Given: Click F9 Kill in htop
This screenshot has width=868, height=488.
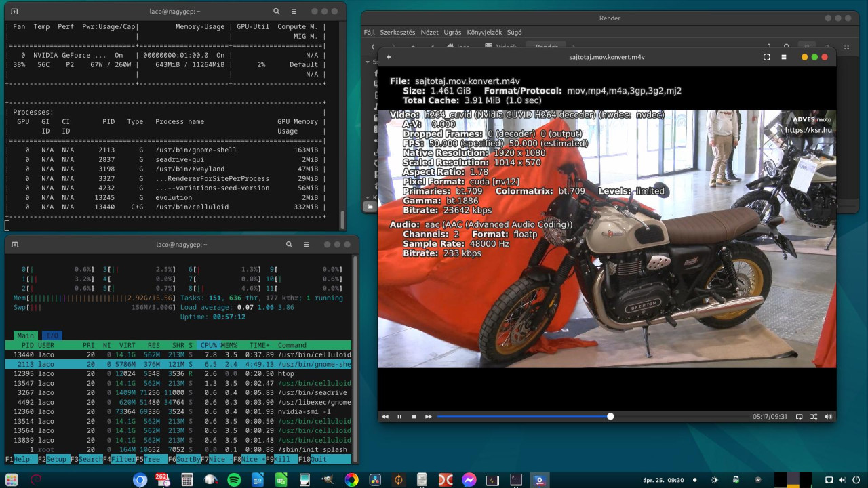Looking at the screenshot, I should point(281,459).
